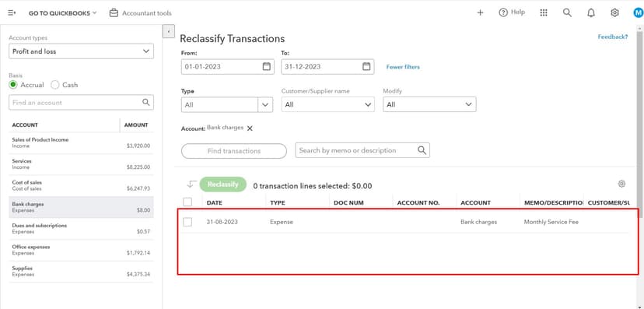Open the Accountant tools menu
Image resolution: width=644 pixels, height=309 pixels.
141,13
